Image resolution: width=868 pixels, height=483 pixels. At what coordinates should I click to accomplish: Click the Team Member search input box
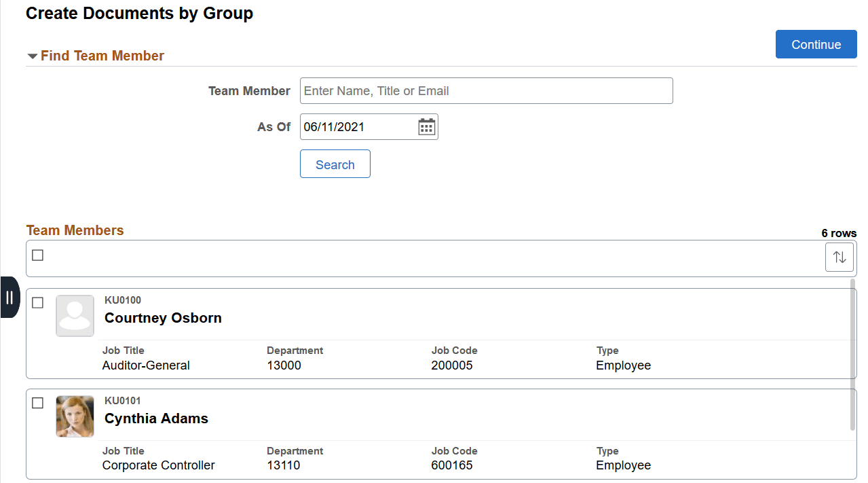coord(486,90)
